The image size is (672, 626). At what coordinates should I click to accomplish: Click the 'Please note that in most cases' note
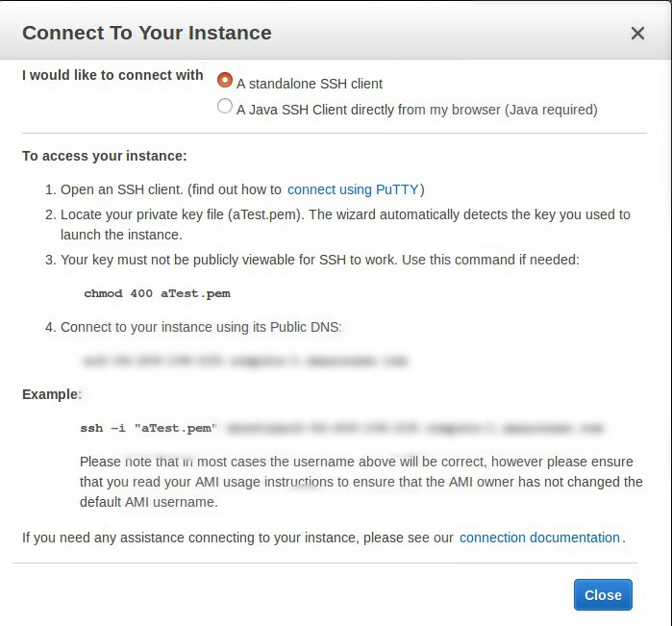tap(361, 482)
